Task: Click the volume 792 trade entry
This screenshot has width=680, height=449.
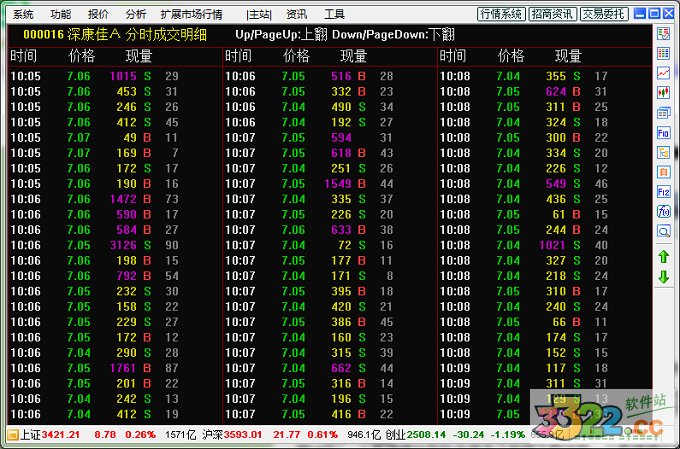Action: [x=115, y=276]
